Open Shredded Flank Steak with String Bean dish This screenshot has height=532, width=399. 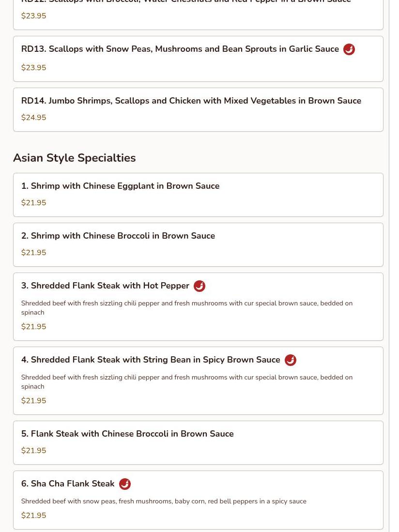(151, 360)
